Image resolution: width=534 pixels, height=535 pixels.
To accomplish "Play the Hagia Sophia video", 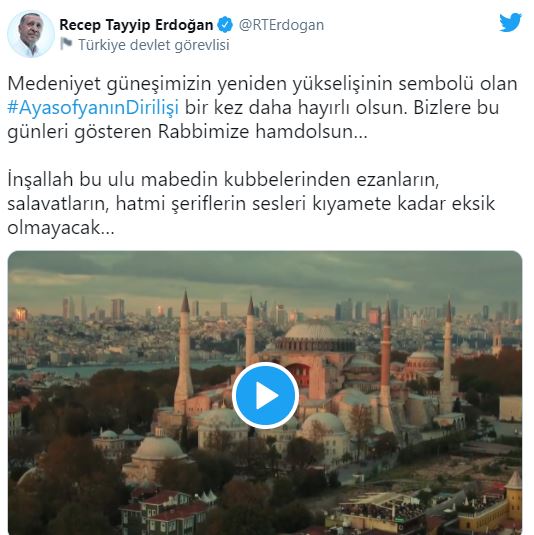I will [265, 395].
